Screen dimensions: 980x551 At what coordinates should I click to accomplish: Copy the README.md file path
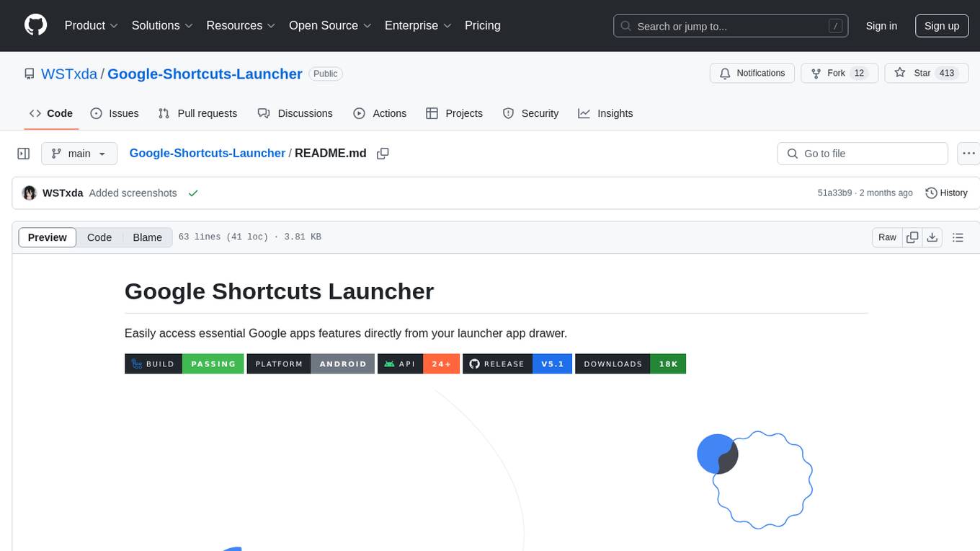point(383,154)
